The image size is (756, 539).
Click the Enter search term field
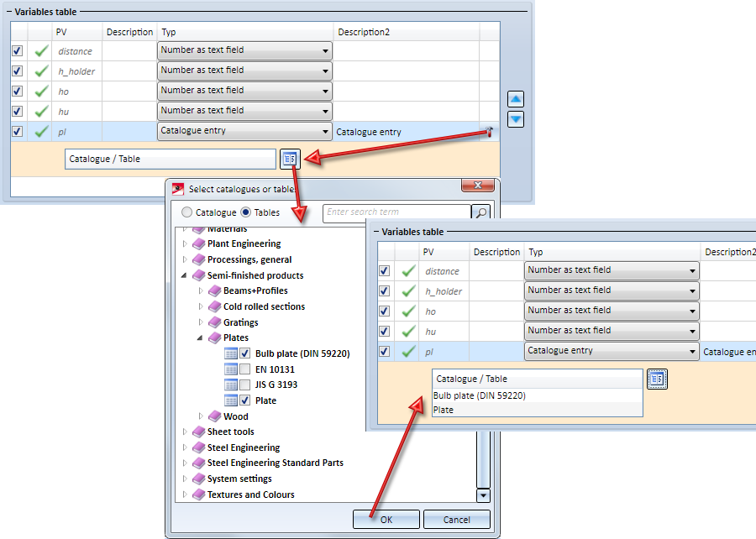click(396, 212)
